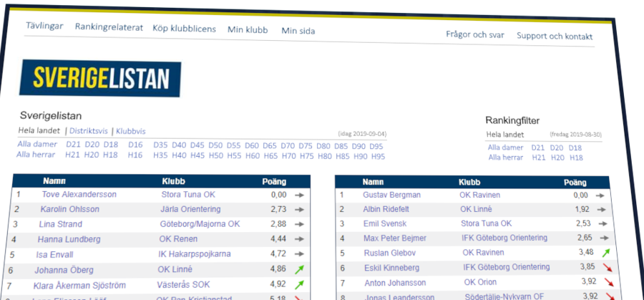
Task: Open Frågor och svar page
Action: [x=475, y=34]
